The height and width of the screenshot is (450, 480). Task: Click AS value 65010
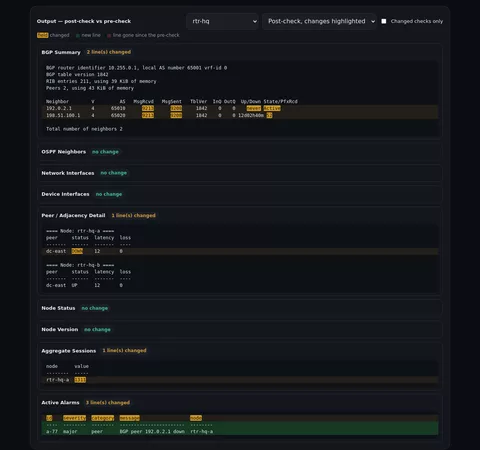118,108
